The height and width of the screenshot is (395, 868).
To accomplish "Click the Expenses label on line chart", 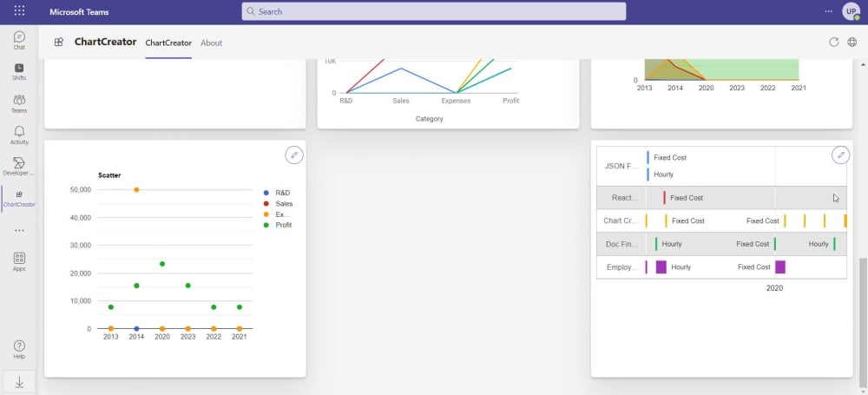I will click(456, 101).
